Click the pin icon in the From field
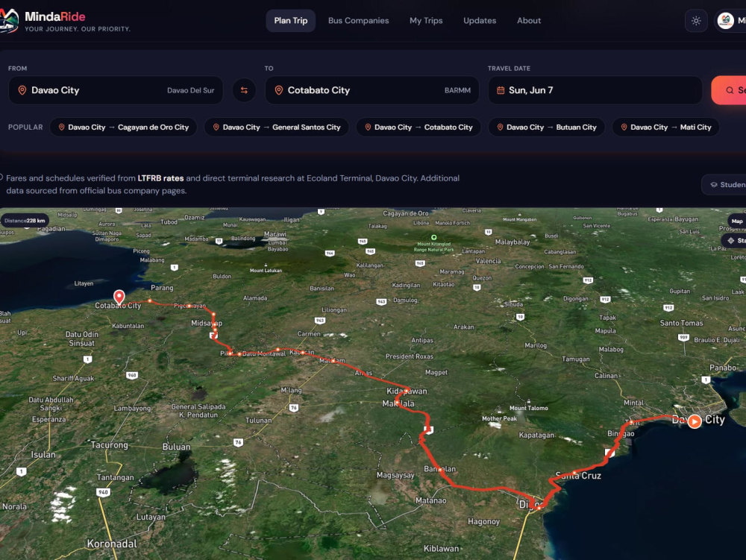The width and height of the screenshot is (746, 560). [x=22, y=90]
